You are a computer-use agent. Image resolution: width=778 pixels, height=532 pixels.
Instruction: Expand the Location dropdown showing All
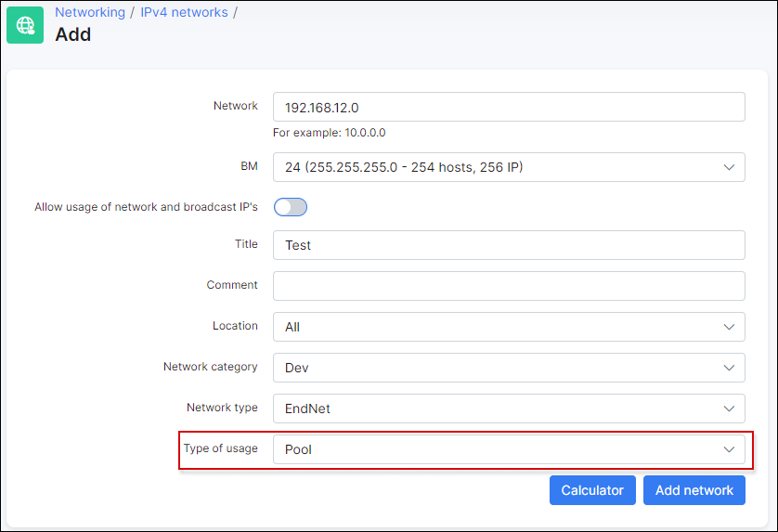(x=508, y=327)
